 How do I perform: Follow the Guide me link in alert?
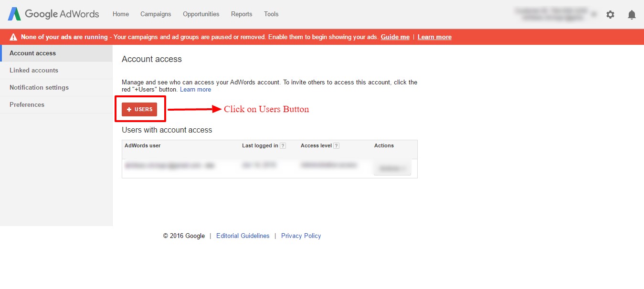395,37
